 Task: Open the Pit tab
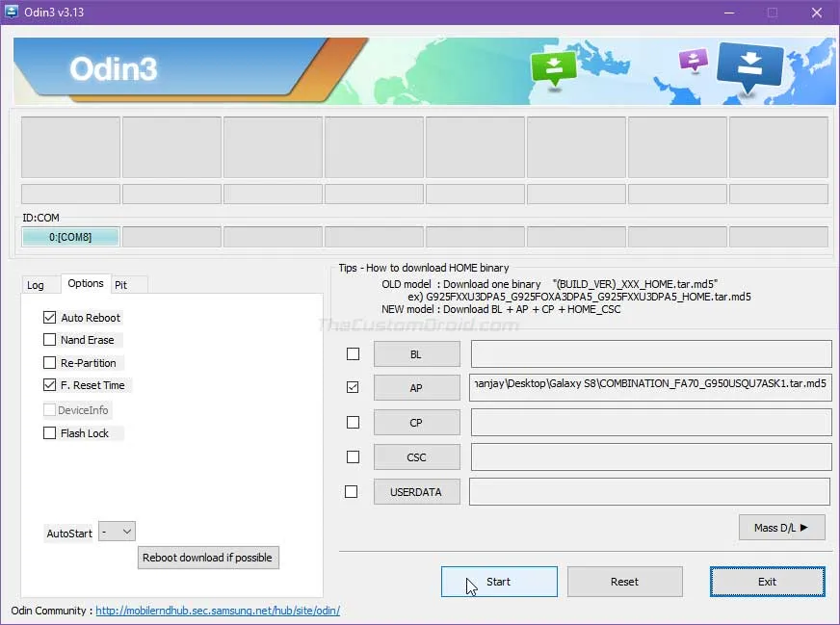[121, 285]
